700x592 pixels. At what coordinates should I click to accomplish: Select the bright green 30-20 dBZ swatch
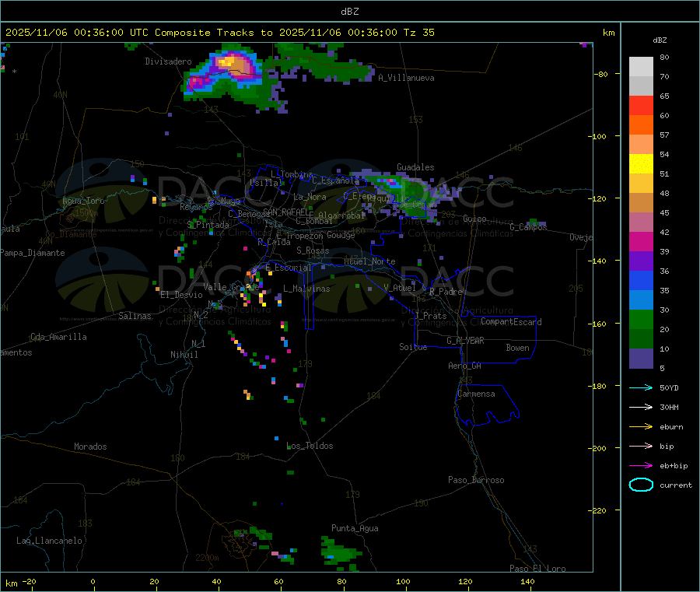[641, 319]
